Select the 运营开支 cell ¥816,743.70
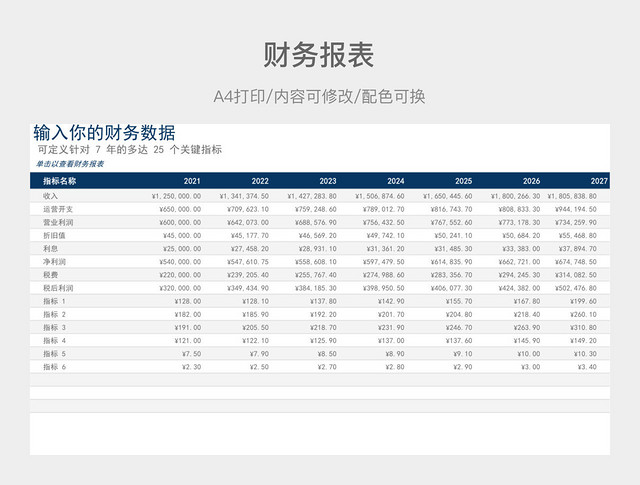640x485 pixels. click(x=451, y=209)
